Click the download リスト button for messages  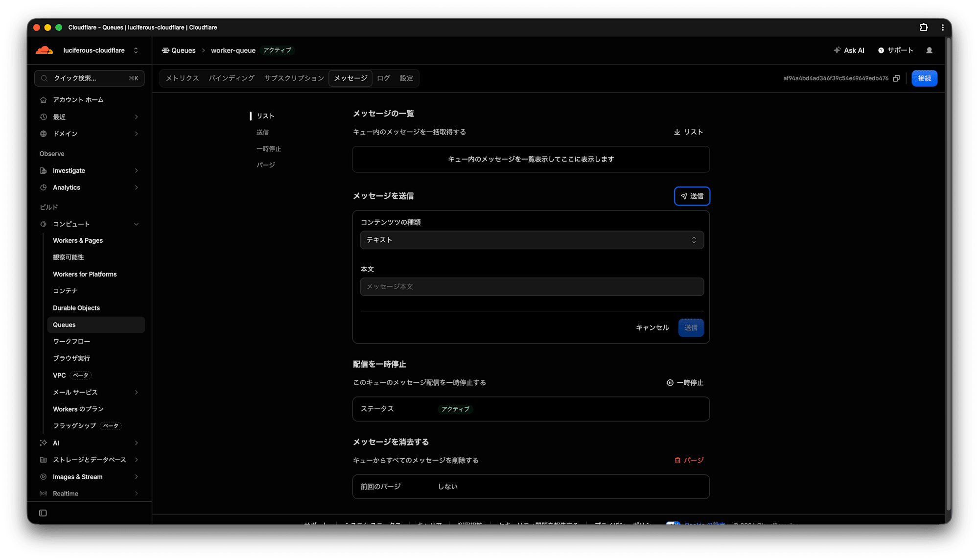pos(688,132)
